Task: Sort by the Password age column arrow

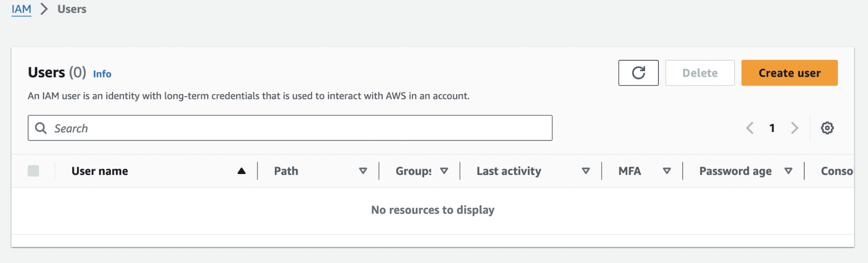Action: [x=788, y=171]
